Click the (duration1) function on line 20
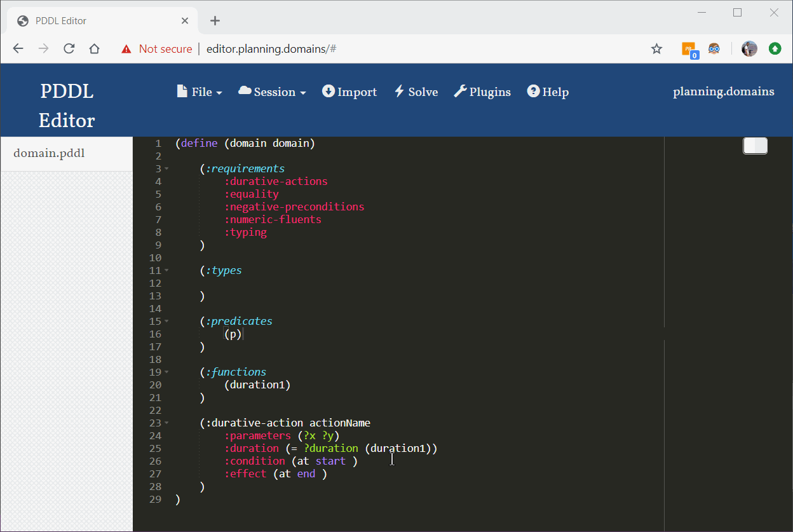Viewport: 793px width, 532px height. coord(257,385)
